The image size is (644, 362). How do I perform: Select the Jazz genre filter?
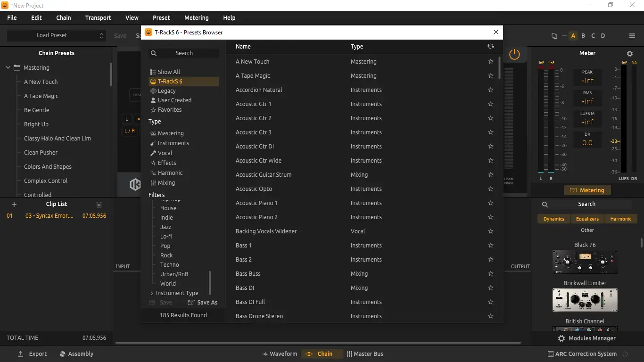click(166, 227)
